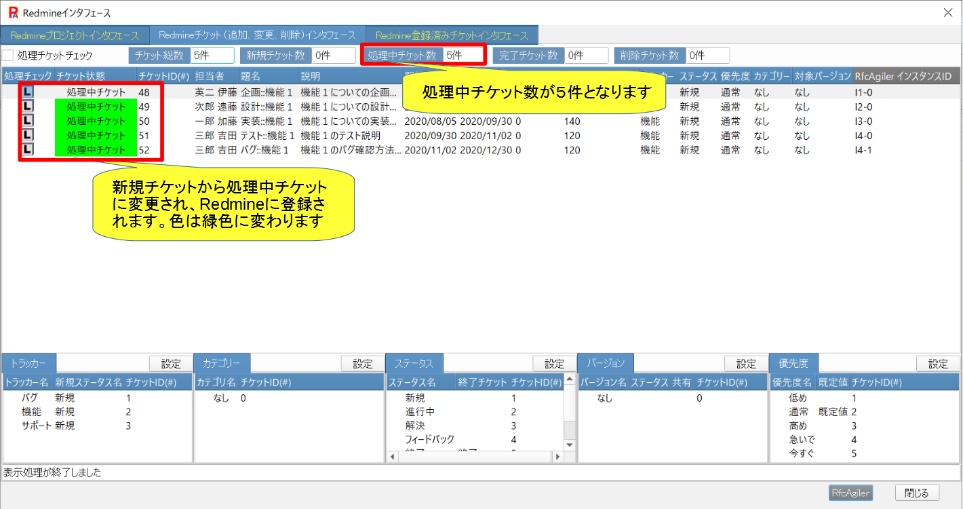Open the トラッカー panel tab
This screenshot has width=963, height=509.
(x=28, y=363)
